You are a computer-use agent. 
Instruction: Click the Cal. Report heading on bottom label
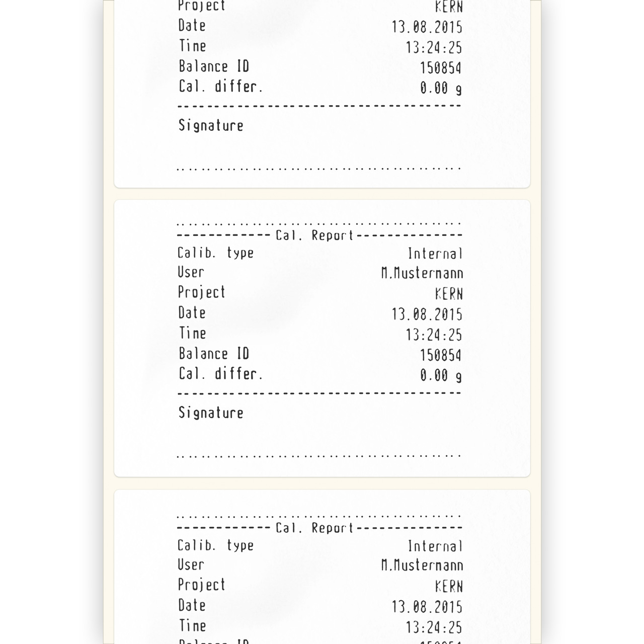tap(315, 528)
